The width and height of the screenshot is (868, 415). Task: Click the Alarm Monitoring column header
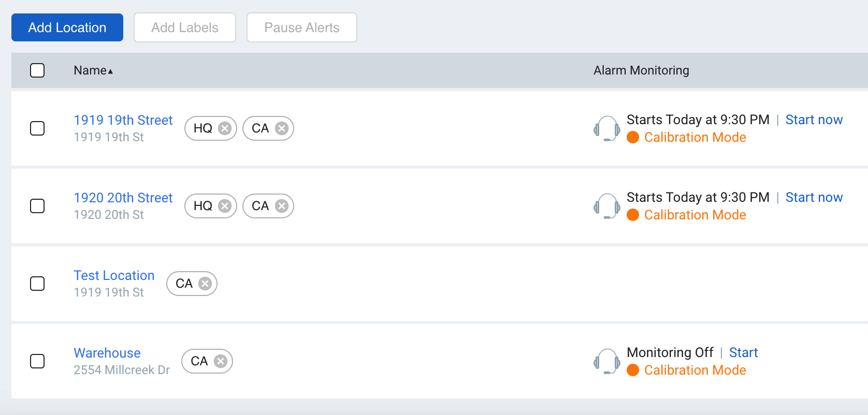click(x=641, y=70)
